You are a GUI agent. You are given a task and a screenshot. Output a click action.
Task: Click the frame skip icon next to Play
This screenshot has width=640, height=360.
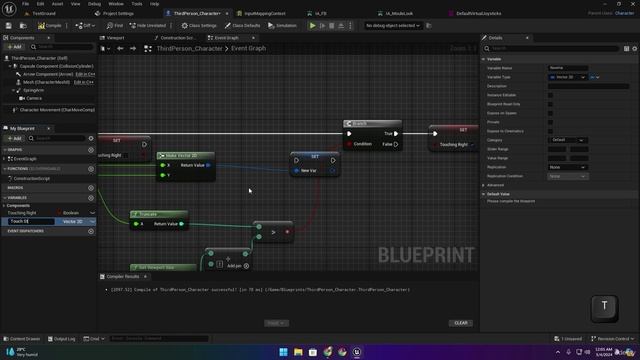point(322,26)
